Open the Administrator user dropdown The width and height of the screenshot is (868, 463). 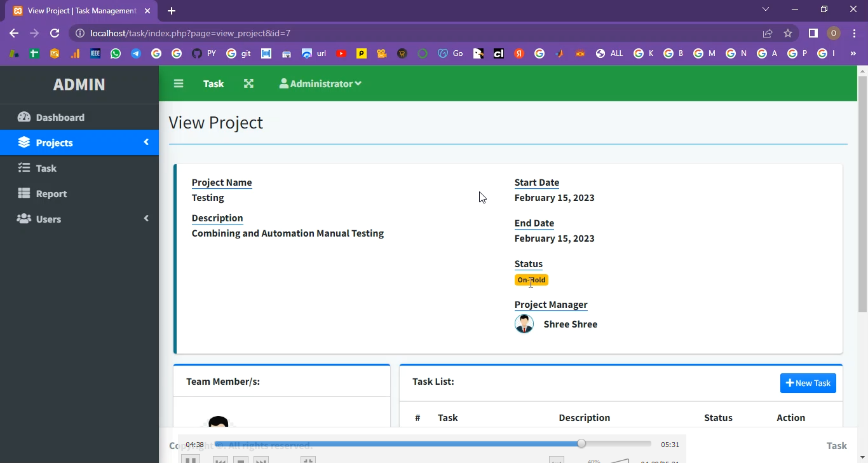tap(320, 84)
